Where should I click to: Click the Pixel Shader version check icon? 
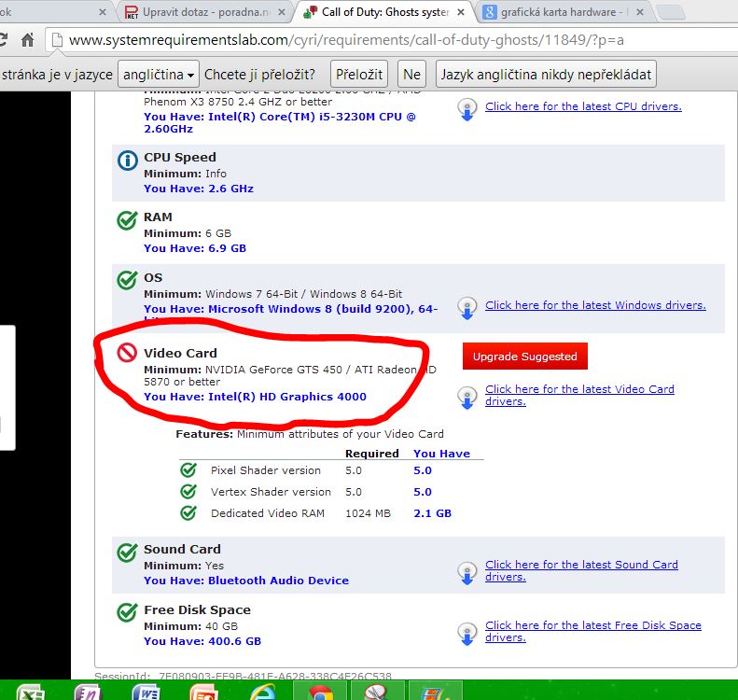188,469
